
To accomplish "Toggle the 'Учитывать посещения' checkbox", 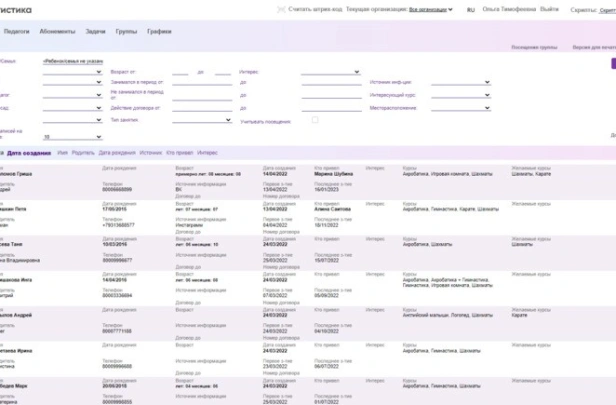I will pos(314,120).
